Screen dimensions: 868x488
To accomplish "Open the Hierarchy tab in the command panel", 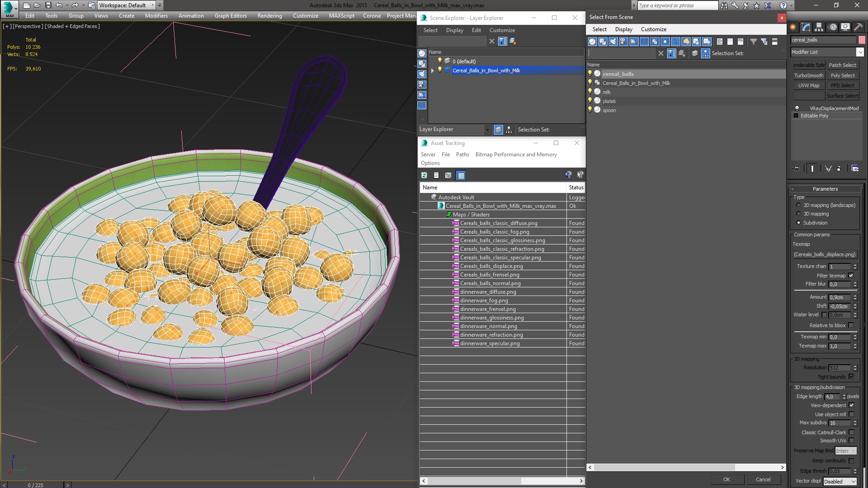I will (819, 27).
